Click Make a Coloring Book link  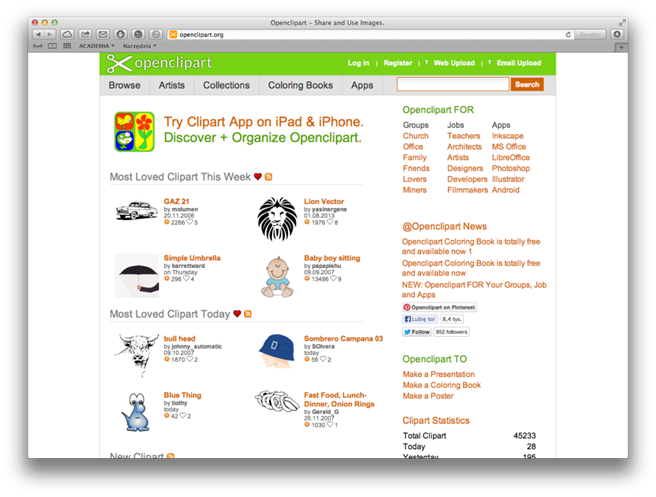coord(441,385)
